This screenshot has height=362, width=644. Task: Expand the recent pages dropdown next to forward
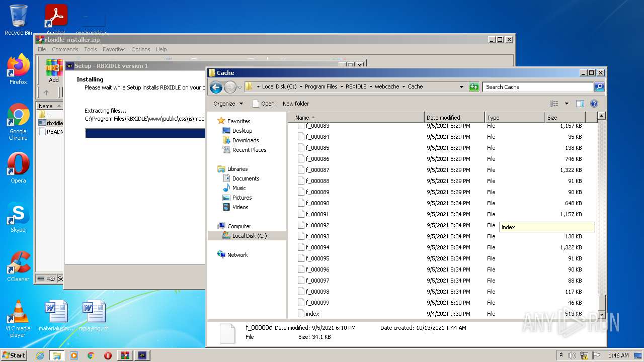[x=239, y=87]
